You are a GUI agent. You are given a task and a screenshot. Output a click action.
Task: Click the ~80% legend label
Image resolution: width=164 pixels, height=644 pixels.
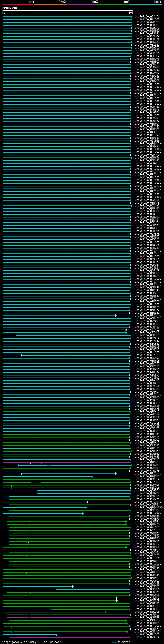coord(126,2)
